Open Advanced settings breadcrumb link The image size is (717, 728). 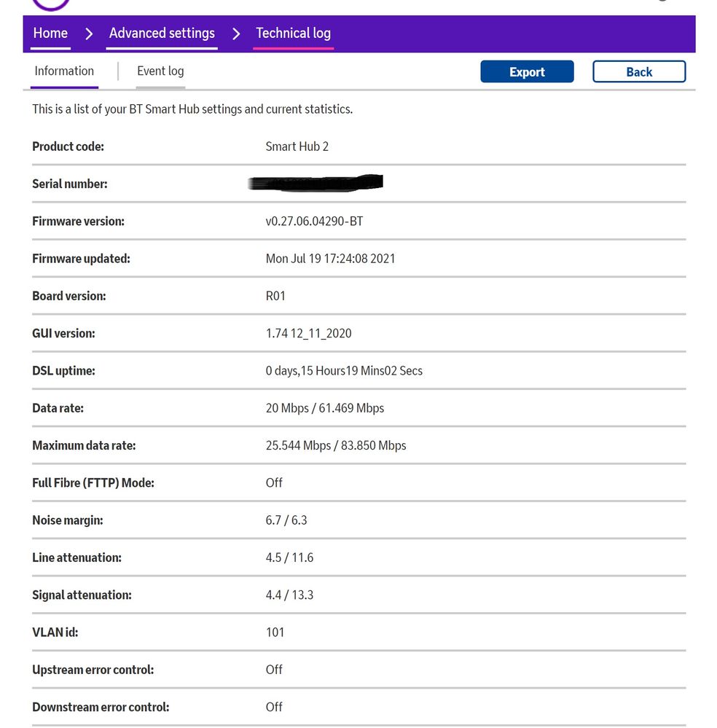162,34
